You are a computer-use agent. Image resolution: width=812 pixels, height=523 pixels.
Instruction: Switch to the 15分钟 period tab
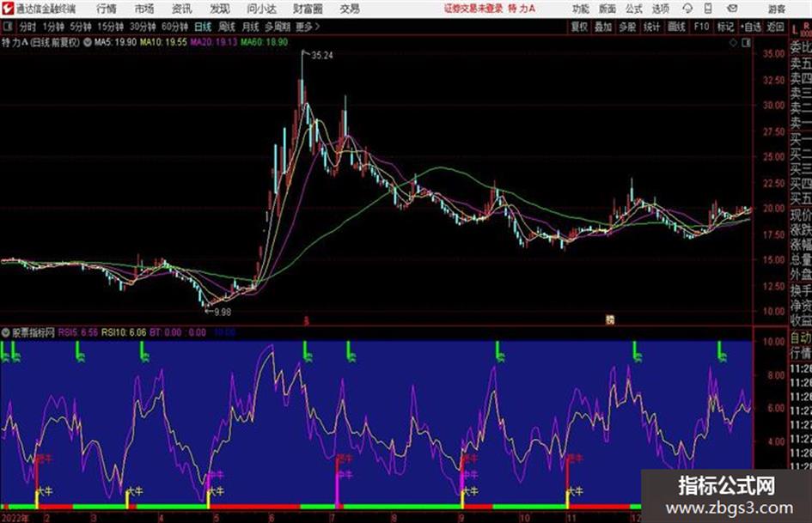(111, 27)
